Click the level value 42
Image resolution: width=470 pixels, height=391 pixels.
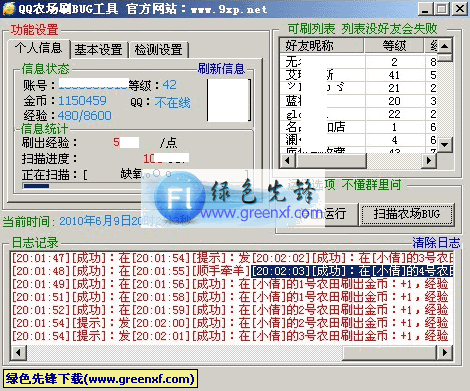[x=170, y=85]
